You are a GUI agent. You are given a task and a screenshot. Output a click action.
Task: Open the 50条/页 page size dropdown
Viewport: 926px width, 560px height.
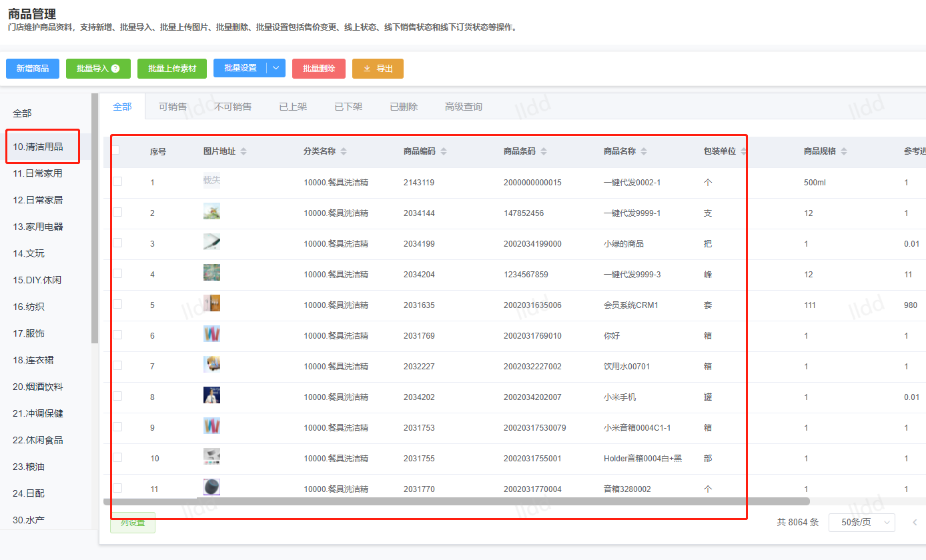(x=861, y=523)
